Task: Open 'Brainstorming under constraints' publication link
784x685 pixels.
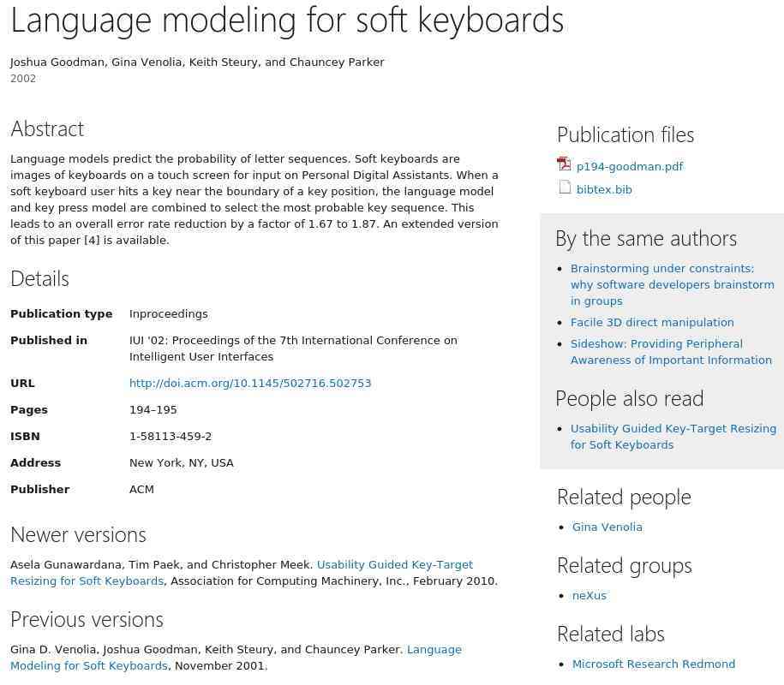Action: tap(672, 285)
